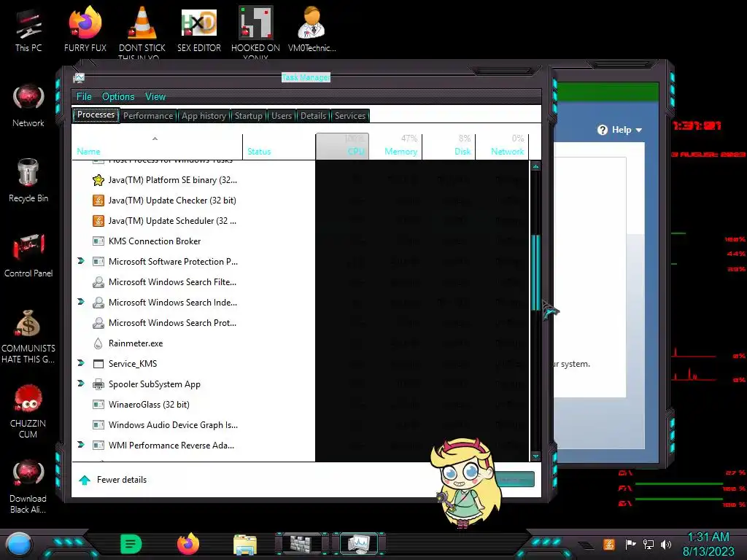Open the taskbar clock showing 1:31 AM
This screenshot has width=747, height=560.
pyautogui.click(x=708, y=544)
